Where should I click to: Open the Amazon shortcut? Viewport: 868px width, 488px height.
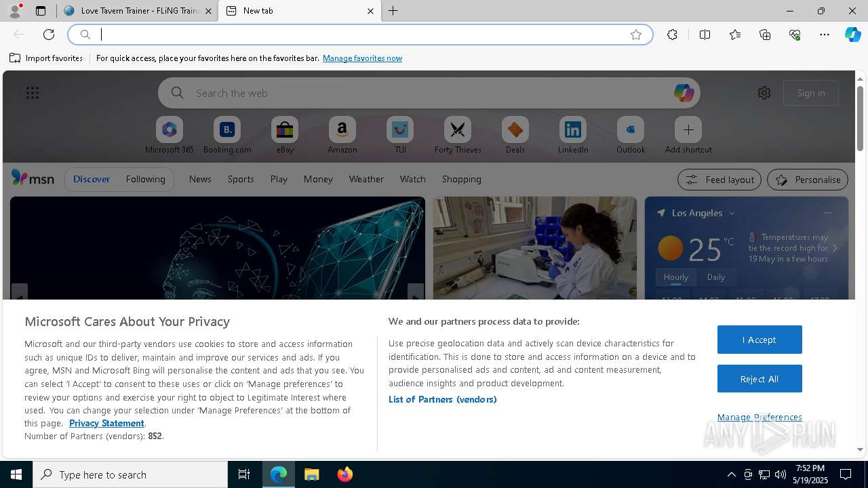342,136
